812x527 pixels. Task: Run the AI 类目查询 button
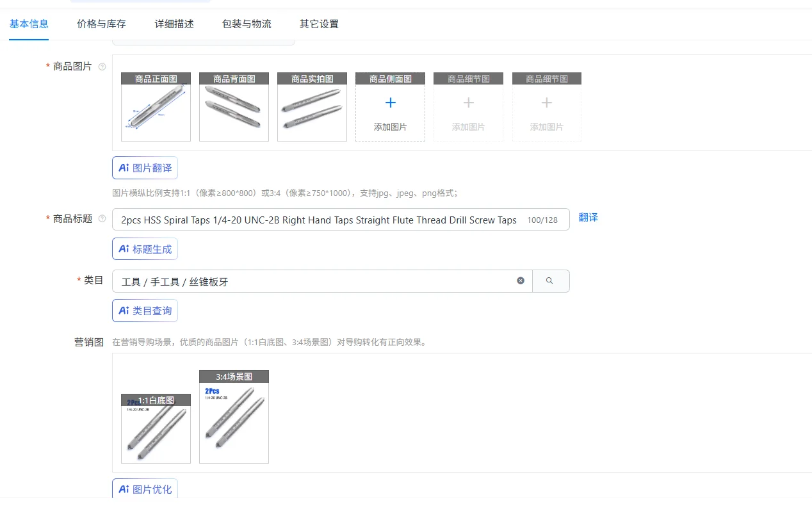tap(145, 311)
